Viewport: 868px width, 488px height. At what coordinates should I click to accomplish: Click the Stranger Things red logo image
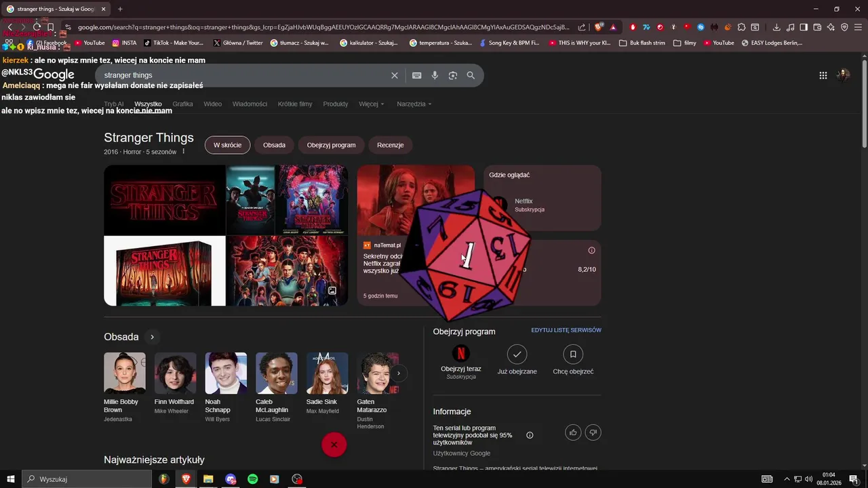165,200
